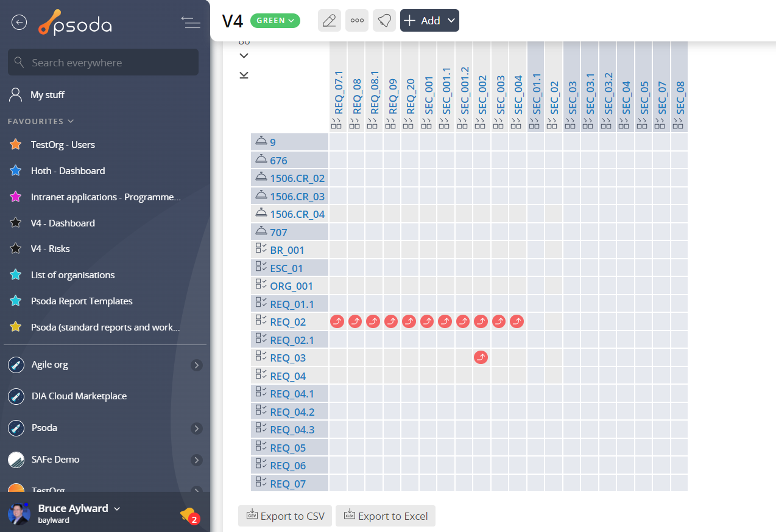Image resolution: width=776 pixels, height=532 pixels.
Task: Expand the Agile org arrow
Action: click(196, 365)
